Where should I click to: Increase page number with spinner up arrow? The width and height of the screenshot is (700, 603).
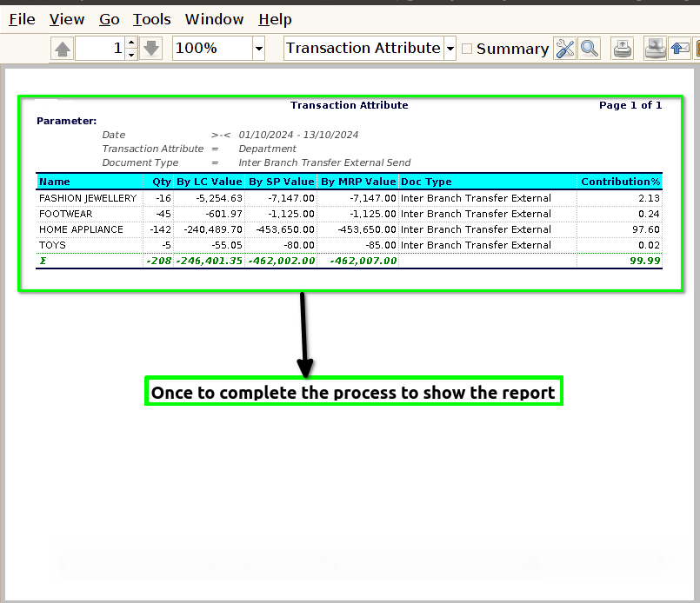click(x=131, y=43)
